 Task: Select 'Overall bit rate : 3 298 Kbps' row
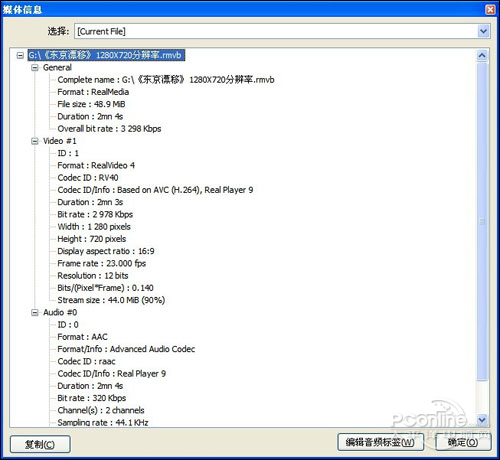click(x=109, y=129)
